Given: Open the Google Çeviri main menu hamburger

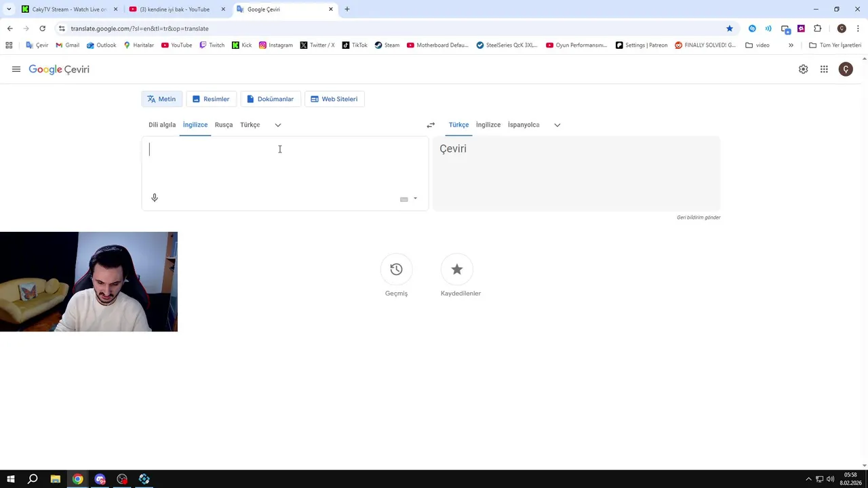Looking at the screenshot, I should 16,69.
